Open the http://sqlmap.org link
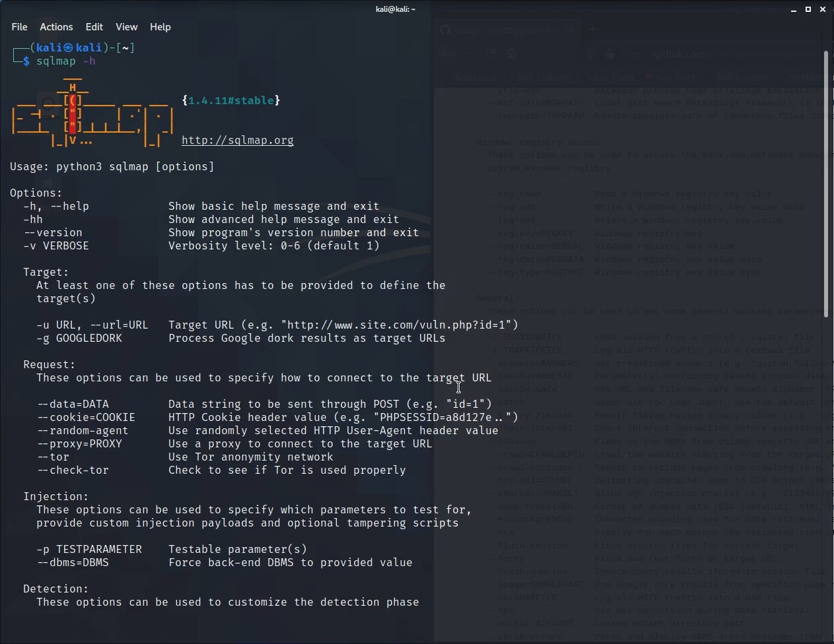 coord(238,141)
